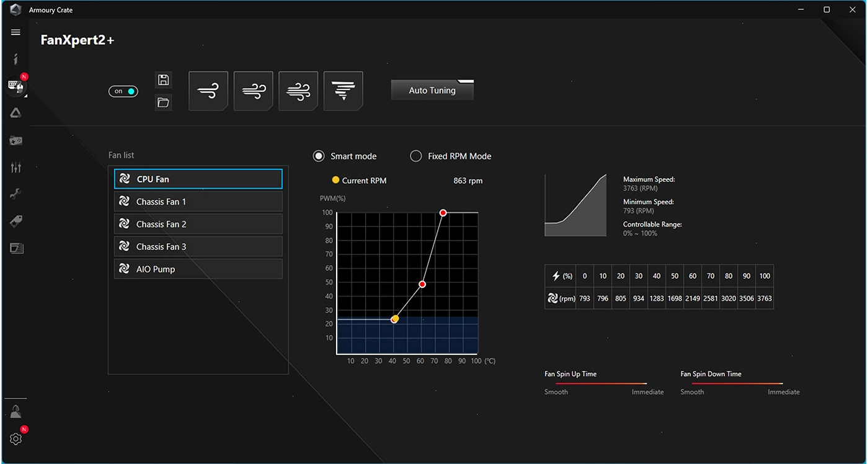Click the Current RPM value 863 rpm

click(x=468, y=181)
